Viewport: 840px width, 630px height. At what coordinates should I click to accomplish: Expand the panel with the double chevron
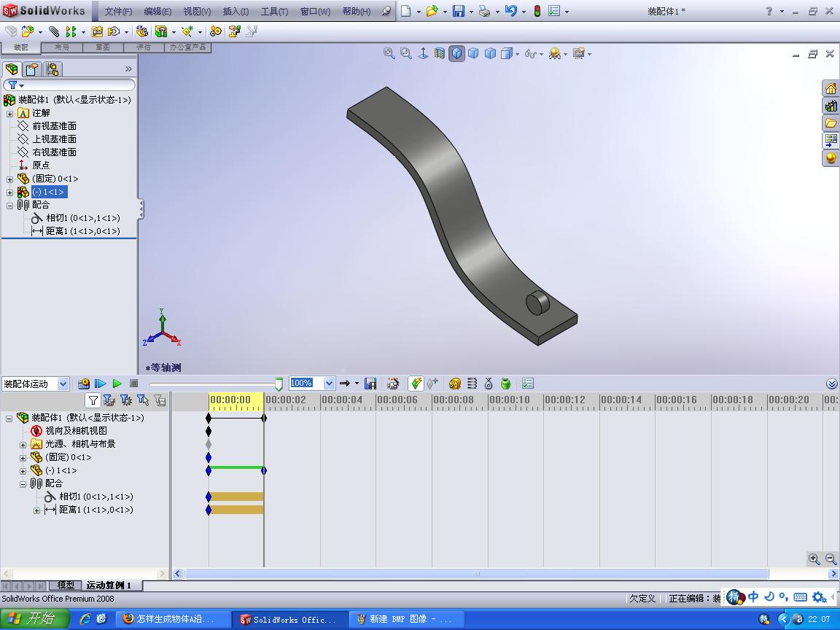point(128,69)
